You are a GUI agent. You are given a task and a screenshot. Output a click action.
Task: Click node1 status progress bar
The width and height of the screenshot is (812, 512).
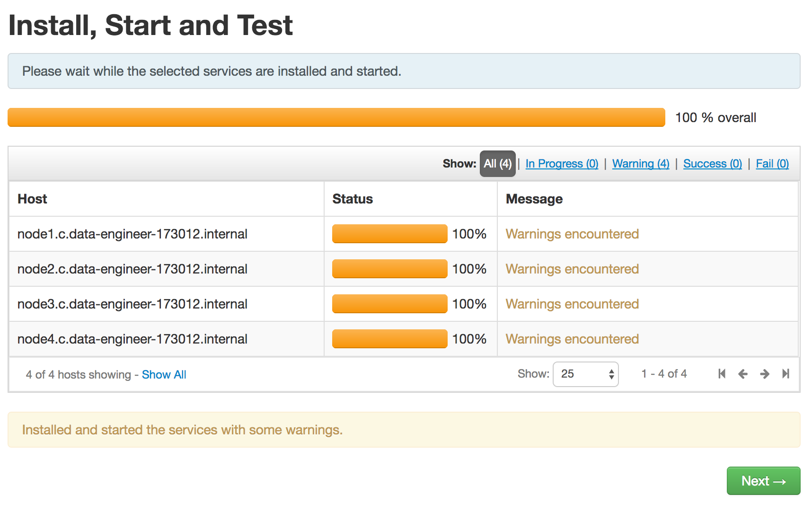tap(389, 234)
